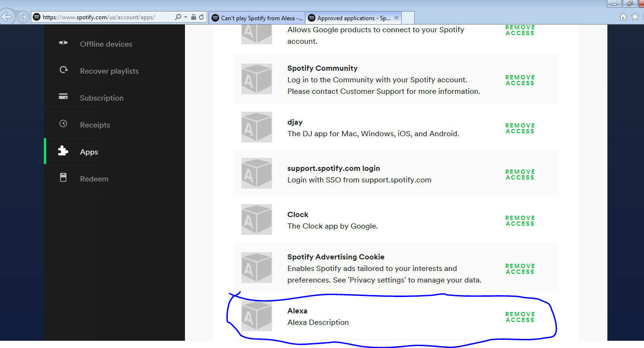Switch to 'Can't play Spotify from Alexa' tab
The image size is (644, 348).
coord(257,18)
